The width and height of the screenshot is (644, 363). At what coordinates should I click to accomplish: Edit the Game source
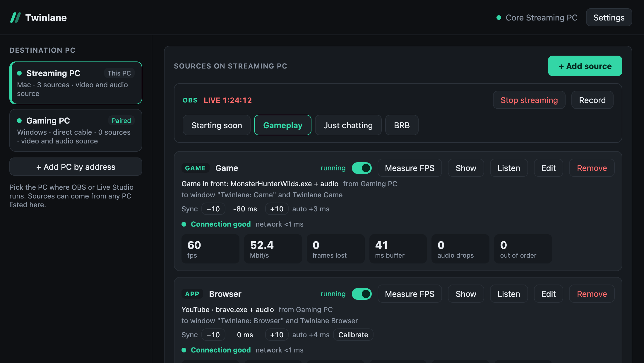(x=548, y=168)
